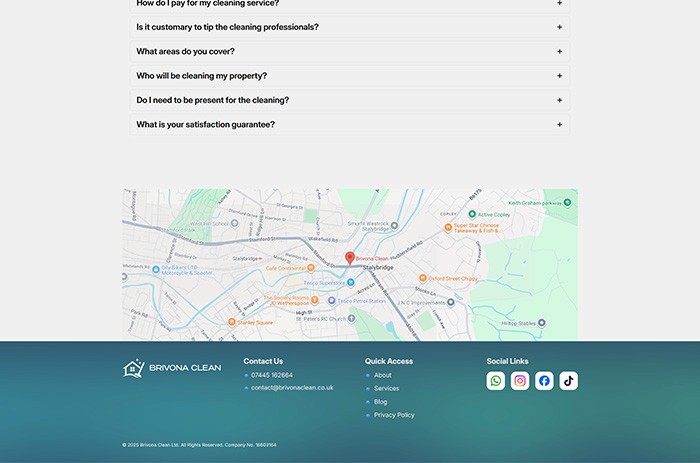
Task: Click 'Do I need to be present' text
Action: [212, 100]
